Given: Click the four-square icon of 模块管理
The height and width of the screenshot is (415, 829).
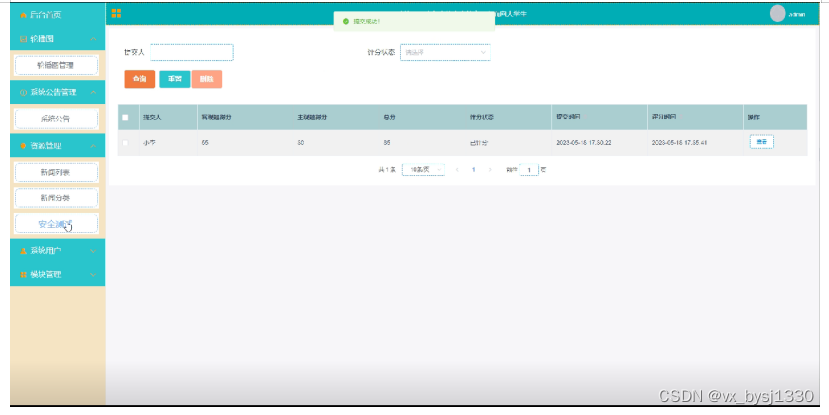Looking at the screenshot, I should point(23,275).
